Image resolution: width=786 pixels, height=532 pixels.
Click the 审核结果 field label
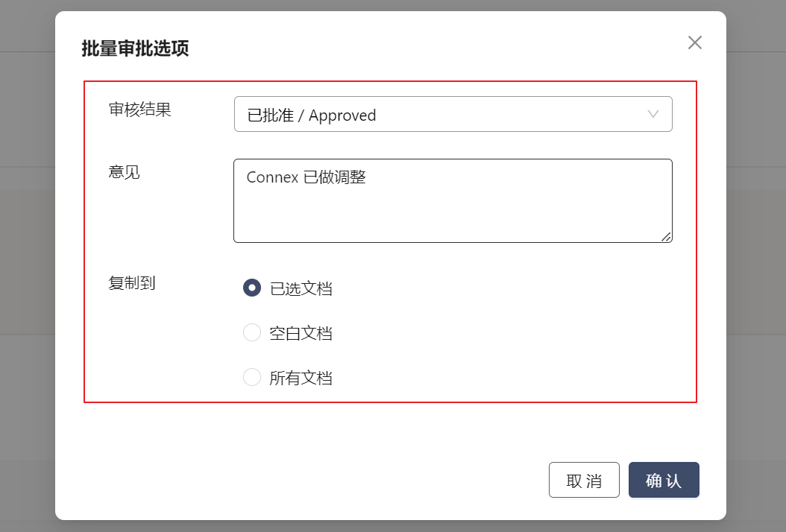click(x=140, y=110)
